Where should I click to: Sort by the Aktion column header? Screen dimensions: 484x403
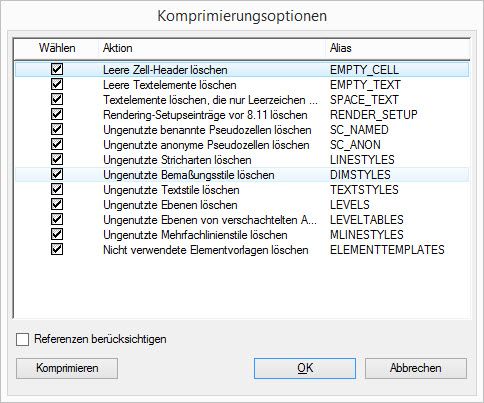coord(212,48)
